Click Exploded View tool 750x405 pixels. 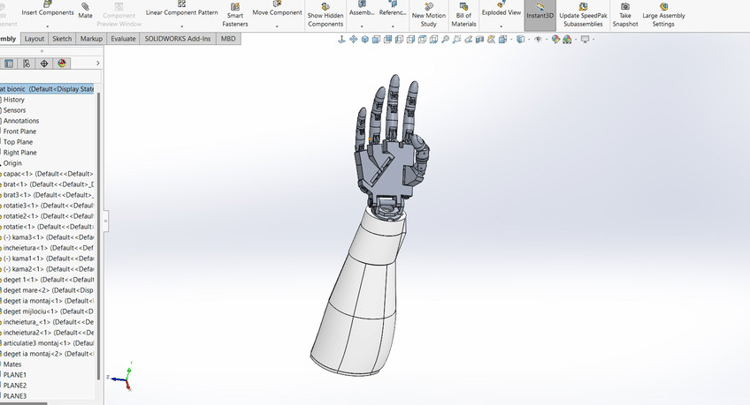pos(501,9)
